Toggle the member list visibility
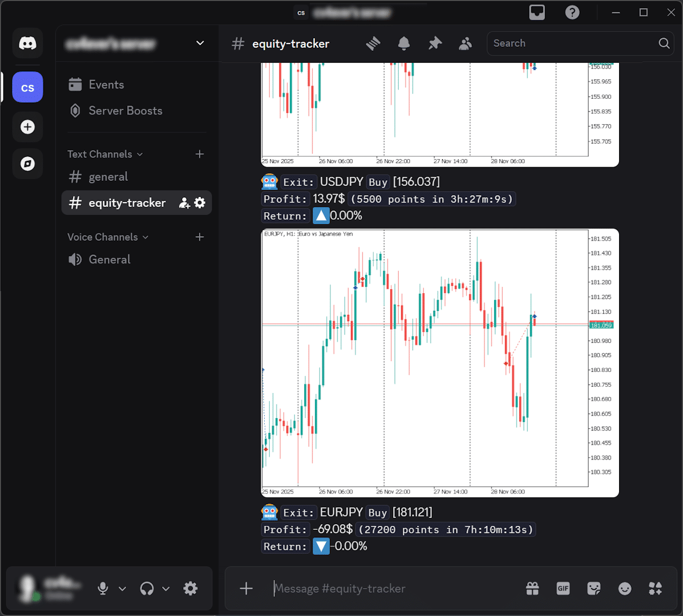683x616 pixels. point(466,43)
